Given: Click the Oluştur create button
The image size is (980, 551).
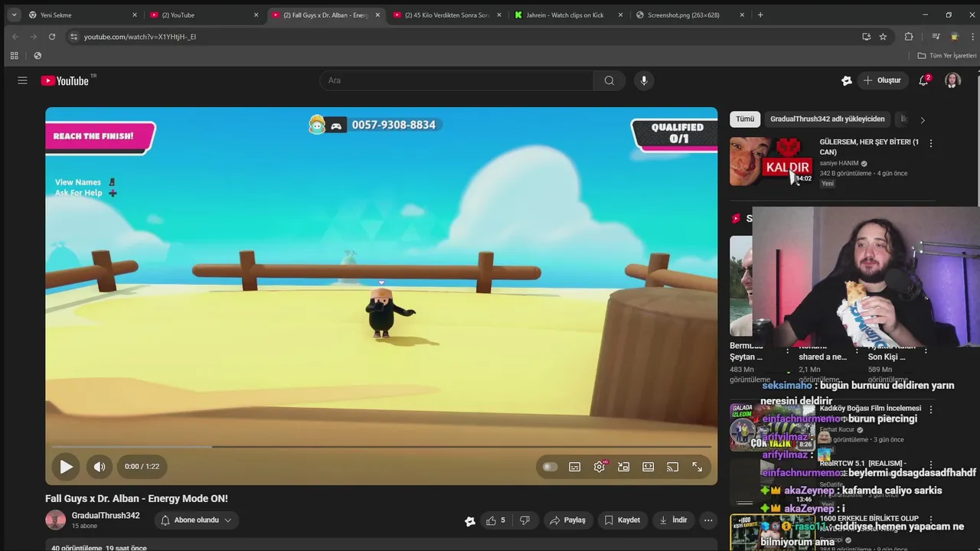Looking at the screenshot, I should click(882, 80).
